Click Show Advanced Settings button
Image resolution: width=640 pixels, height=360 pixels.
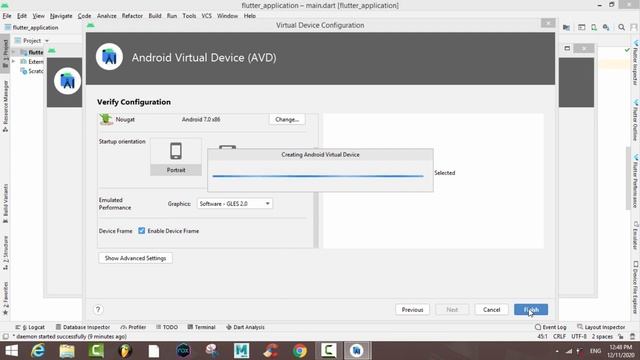coord(135,258)
